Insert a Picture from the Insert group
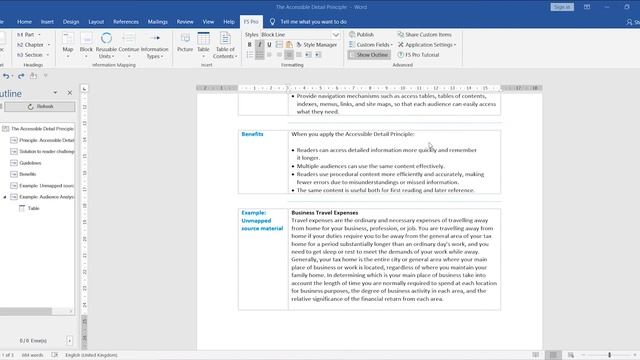 click(185, 42)
